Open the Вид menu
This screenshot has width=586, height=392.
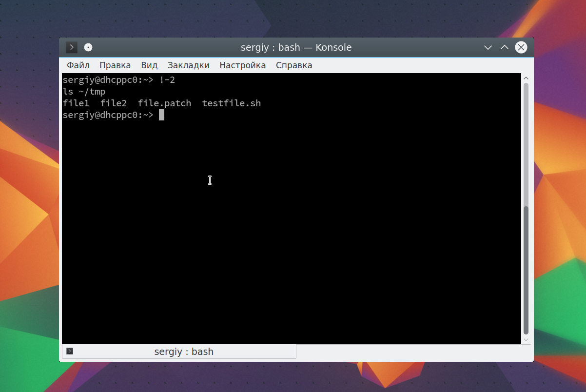(x=149, y=65)
